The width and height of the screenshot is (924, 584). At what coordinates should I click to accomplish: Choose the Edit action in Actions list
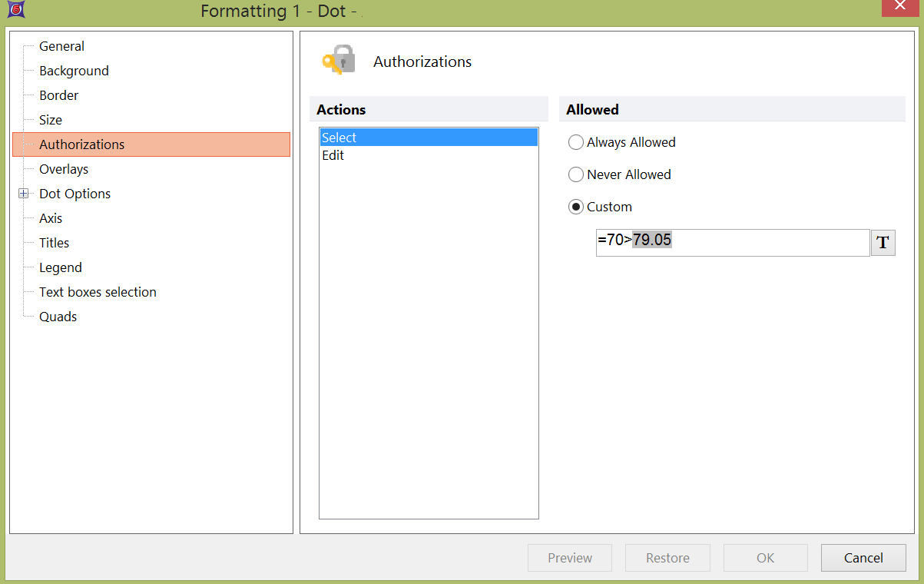(333, 155)
